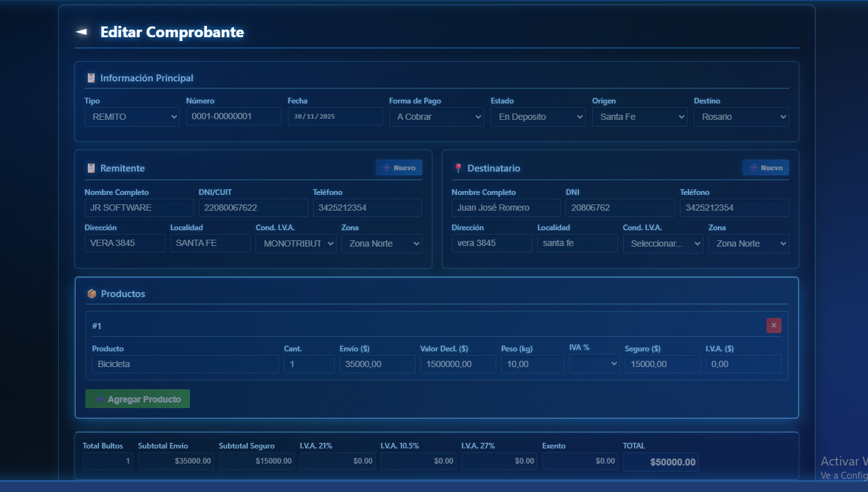Open the Tipo dropdown showing REMITO

click(132, 117)
